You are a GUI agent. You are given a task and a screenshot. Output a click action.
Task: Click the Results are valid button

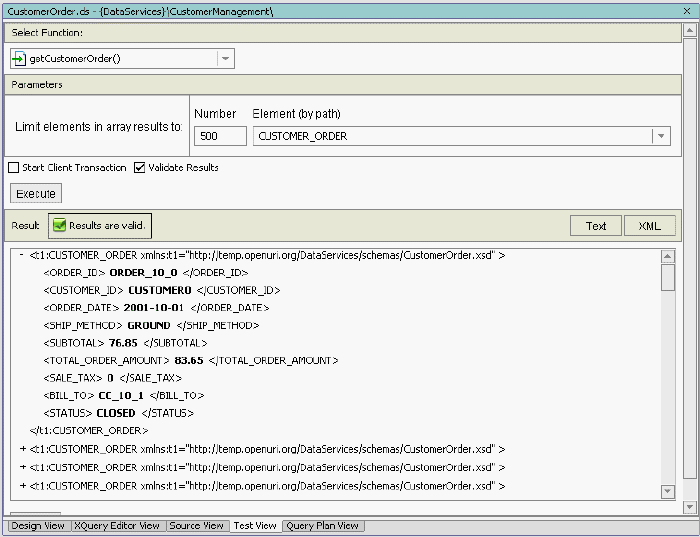pyautogui.click(x=100, y=225)
